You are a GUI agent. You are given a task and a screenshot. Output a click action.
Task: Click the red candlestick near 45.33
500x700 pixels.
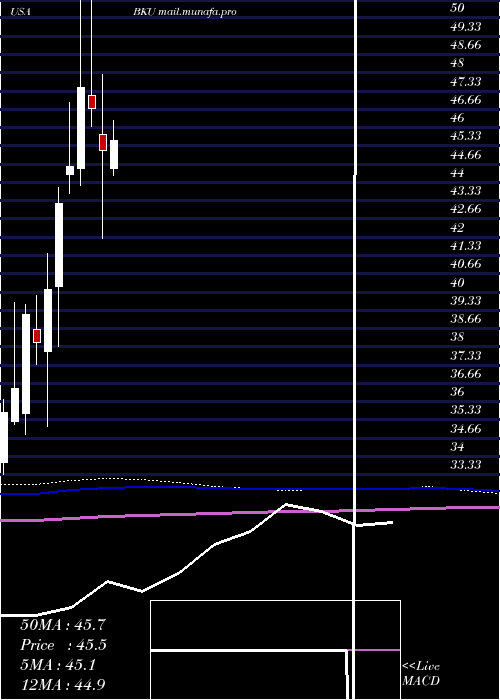click(x=103, y=142)
